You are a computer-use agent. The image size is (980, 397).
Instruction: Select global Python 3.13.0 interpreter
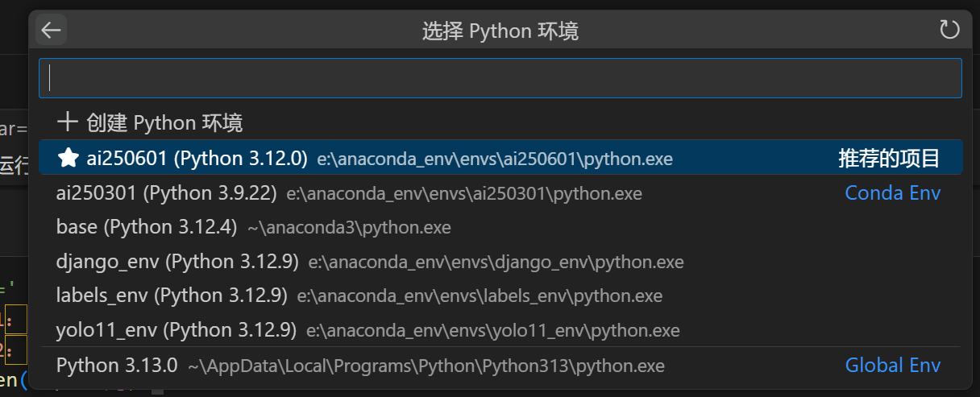500,366
